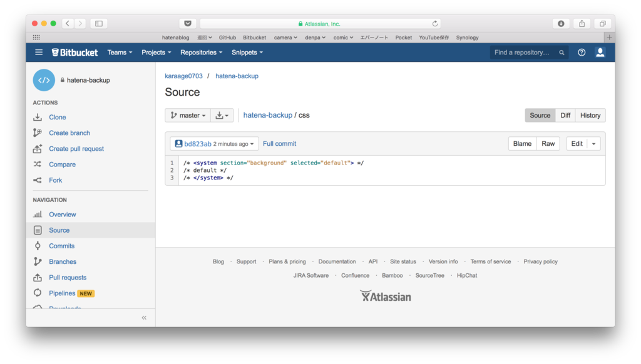Open the hatenablog bookmark
641x364 pixels.
click(175, 38)
